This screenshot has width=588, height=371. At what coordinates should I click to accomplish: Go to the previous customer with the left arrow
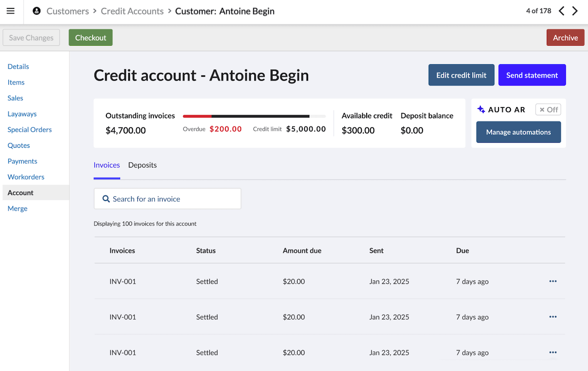pos(562,11)
